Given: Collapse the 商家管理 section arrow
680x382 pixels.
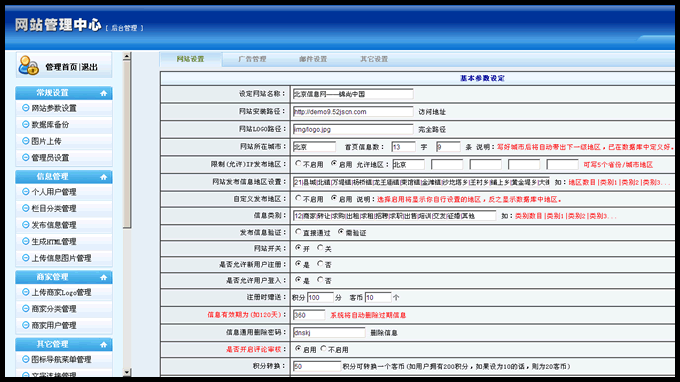Looking at the screenshot, I should coord(103,277).
